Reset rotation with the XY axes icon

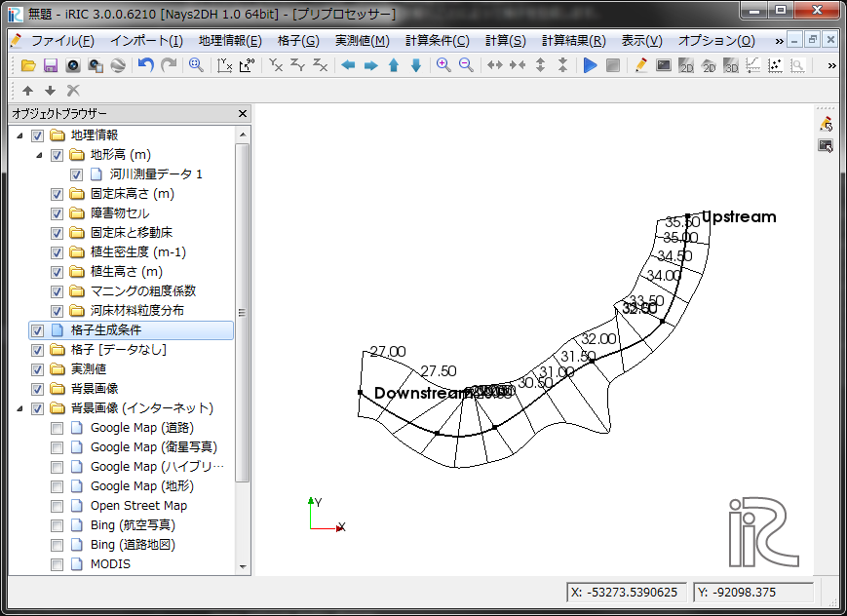click(224, 65)
